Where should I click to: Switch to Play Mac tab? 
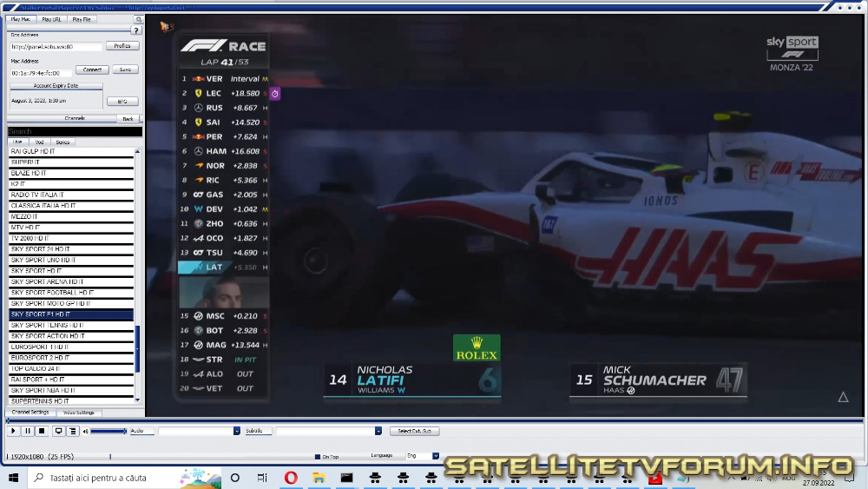click(x=21, y=19)
